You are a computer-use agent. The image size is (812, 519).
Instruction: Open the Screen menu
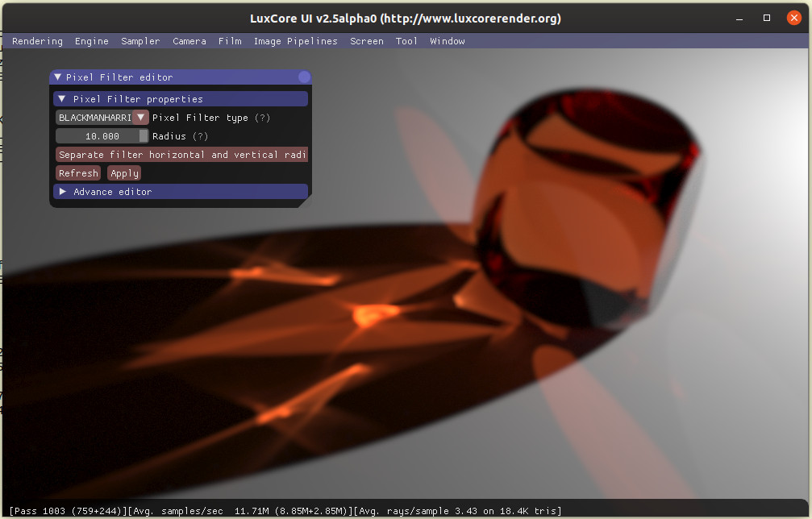click(x=367, y=41)
